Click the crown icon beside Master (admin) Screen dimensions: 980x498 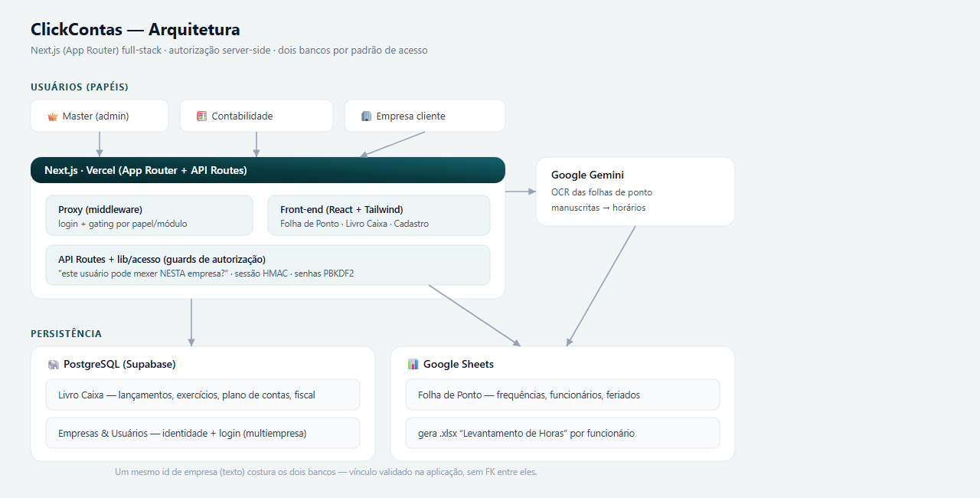click(x=53, y=116)
